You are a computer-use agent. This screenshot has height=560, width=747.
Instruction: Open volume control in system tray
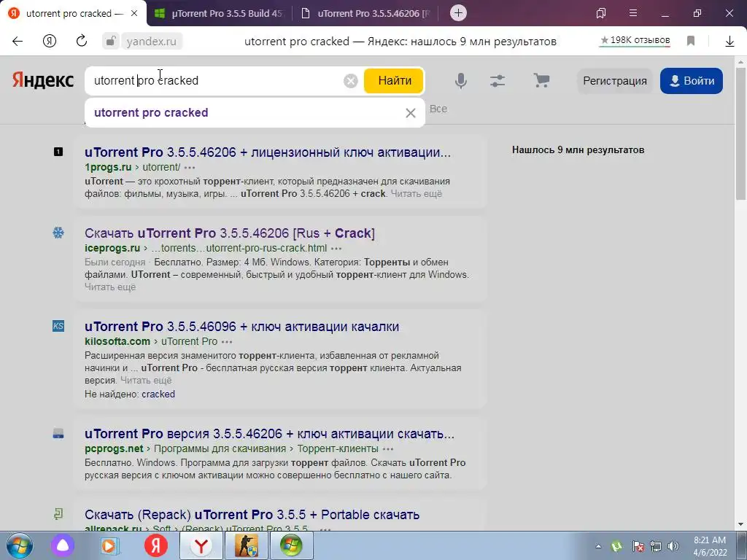coord(673,546)
